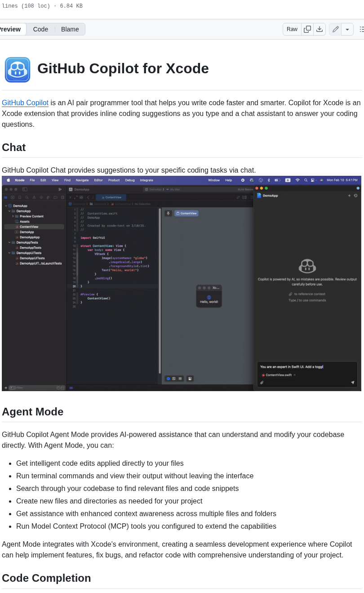Edit this file with pencil icon
This screenshot has width=364, height=593.
[335, 29]
